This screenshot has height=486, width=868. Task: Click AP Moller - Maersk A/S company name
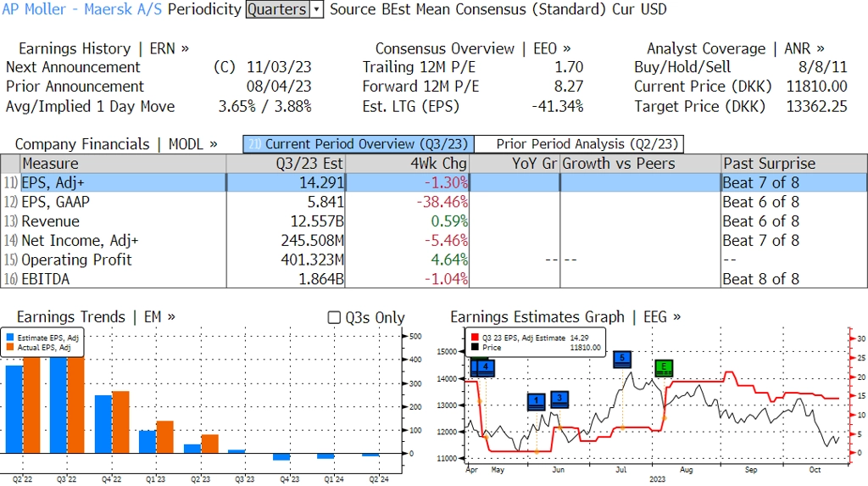82,9
